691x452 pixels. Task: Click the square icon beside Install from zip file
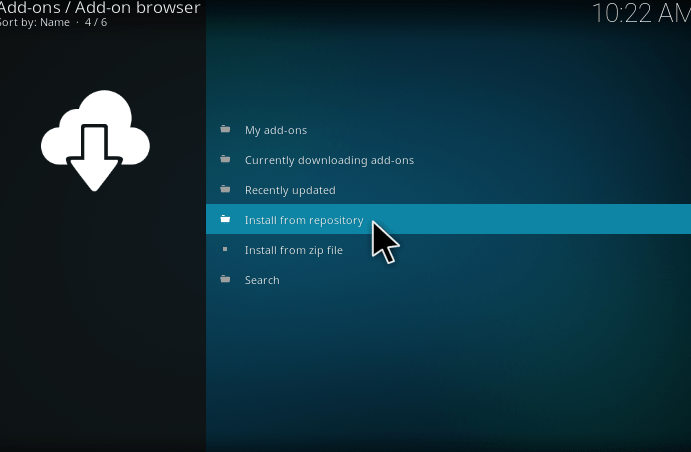click(x=225, y=249)
